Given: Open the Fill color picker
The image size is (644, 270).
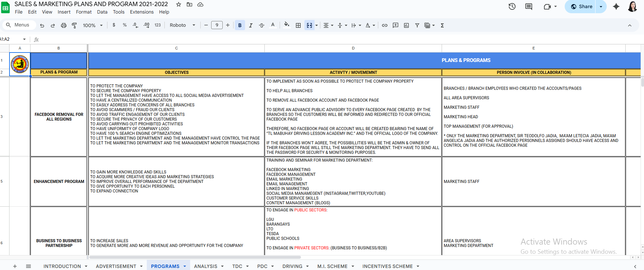Looking at the screenshot, I should (x=287, y=25).
